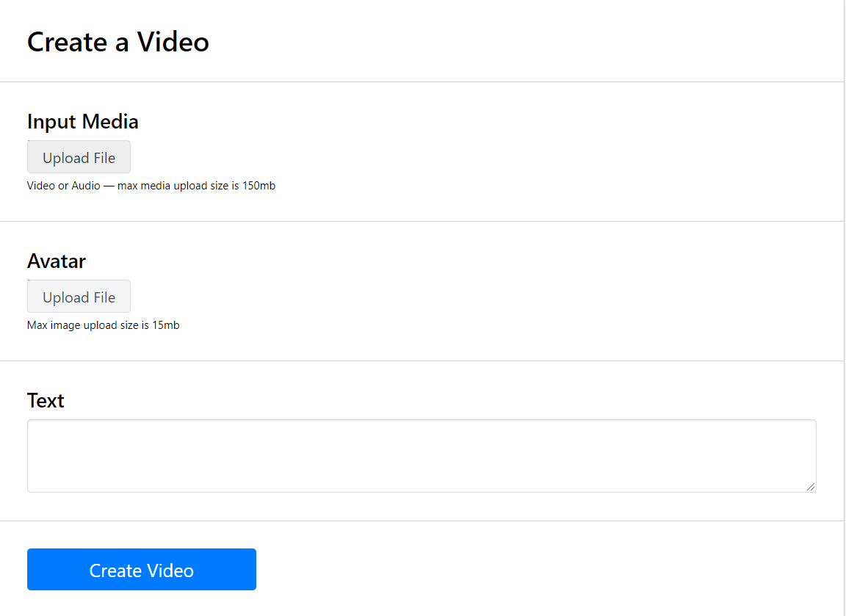
Task: Click Upload File under Input Media
Action: pos(79,157)
